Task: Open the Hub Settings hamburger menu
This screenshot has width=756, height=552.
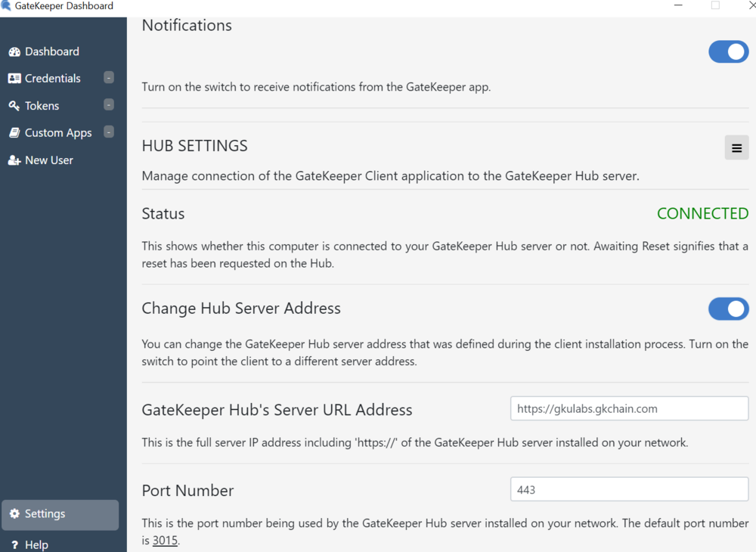Action: click(736, 148)
